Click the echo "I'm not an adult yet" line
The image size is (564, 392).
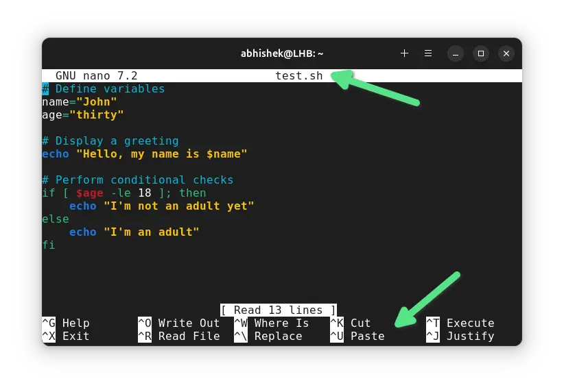[x=161, y=206]
